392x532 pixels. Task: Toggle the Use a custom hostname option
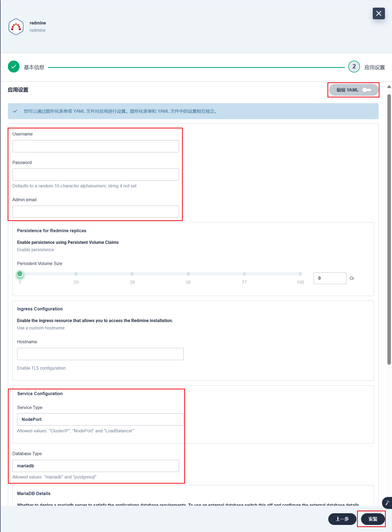[41, 328]
